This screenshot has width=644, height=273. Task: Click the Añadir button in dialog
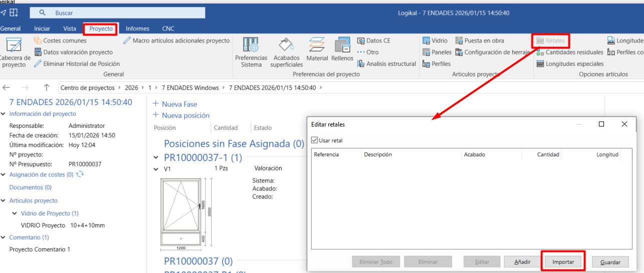click(x=522, y=262)
